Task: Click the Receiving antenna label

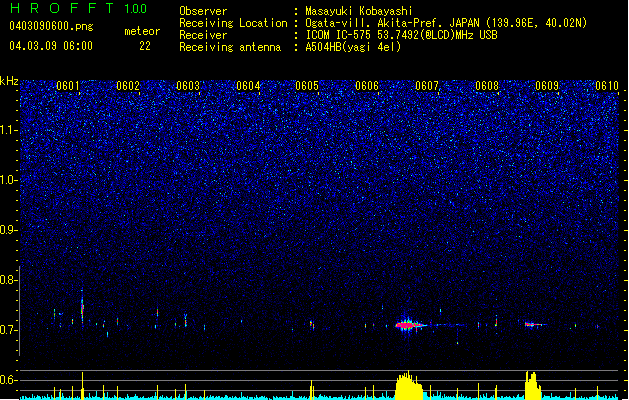Action: coord(230,47)
